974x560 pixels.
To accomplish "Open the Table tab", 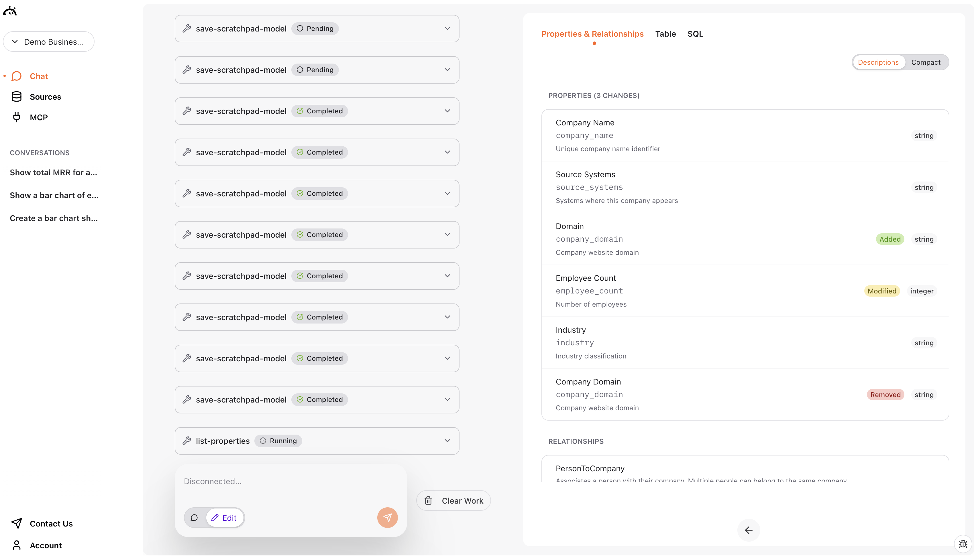I will [x=665, y=34].
